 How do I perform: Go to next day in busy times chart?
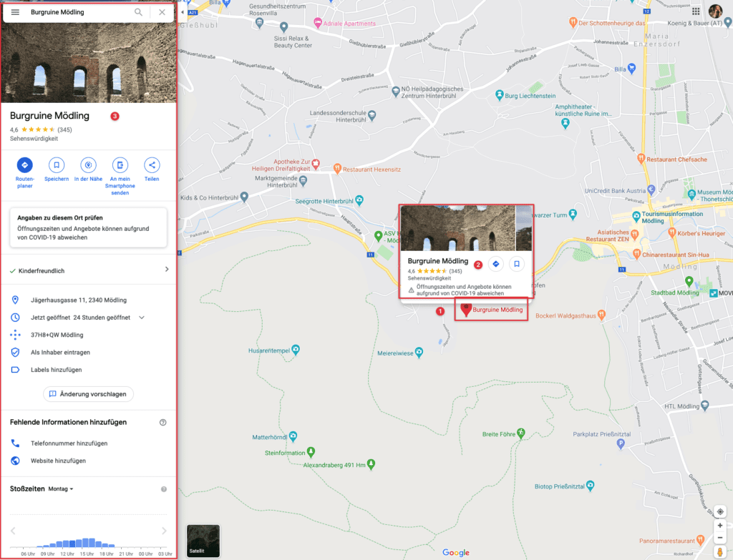[x=164, y=531]
